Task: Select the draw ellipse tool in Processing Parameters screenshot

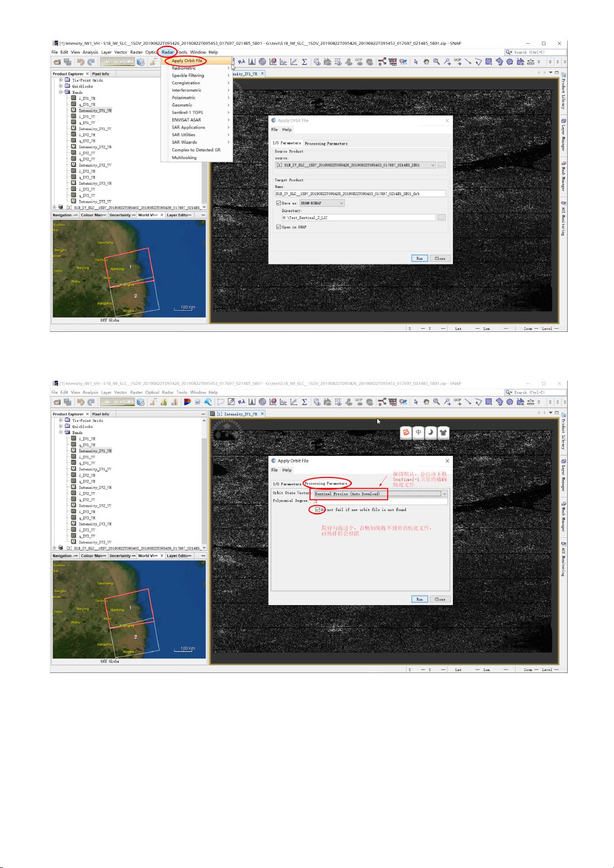Action: (510, 402)
